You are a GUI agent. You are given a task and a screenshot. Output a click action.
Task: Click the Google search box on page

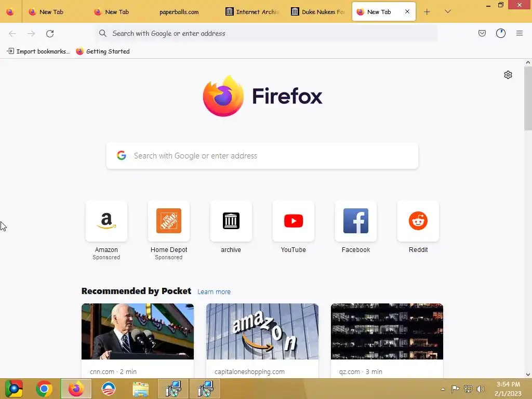pos(262,156)
